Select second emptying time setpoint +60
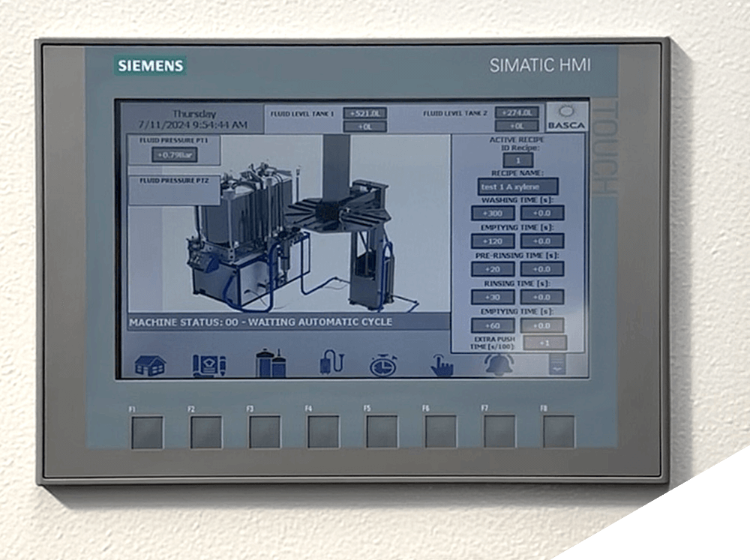The width and height of the screenshot is (750, 560). 493,325
